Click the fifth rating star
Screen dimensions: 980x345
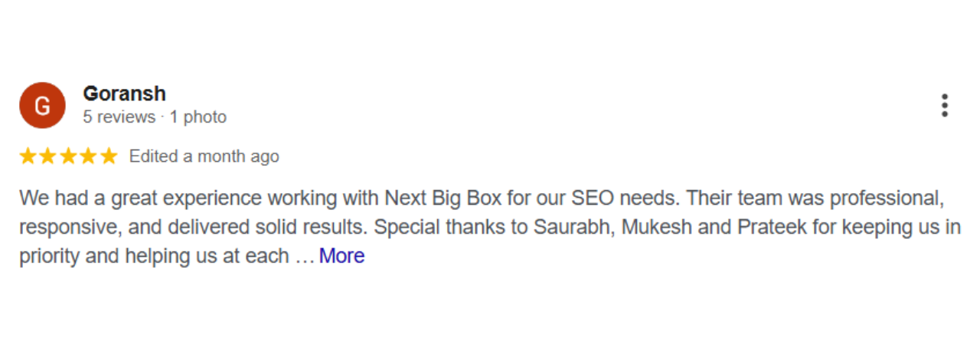point(109,157)
